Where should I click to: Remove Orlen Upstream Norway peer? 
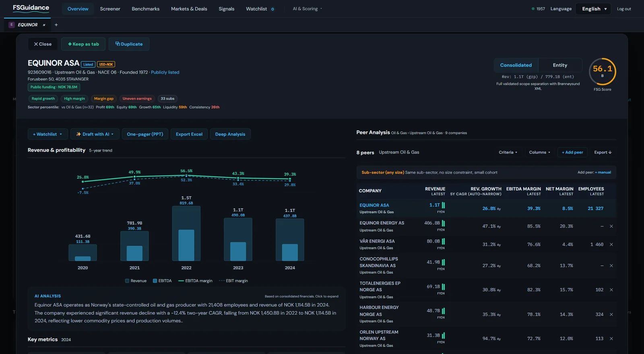[611, 339]
